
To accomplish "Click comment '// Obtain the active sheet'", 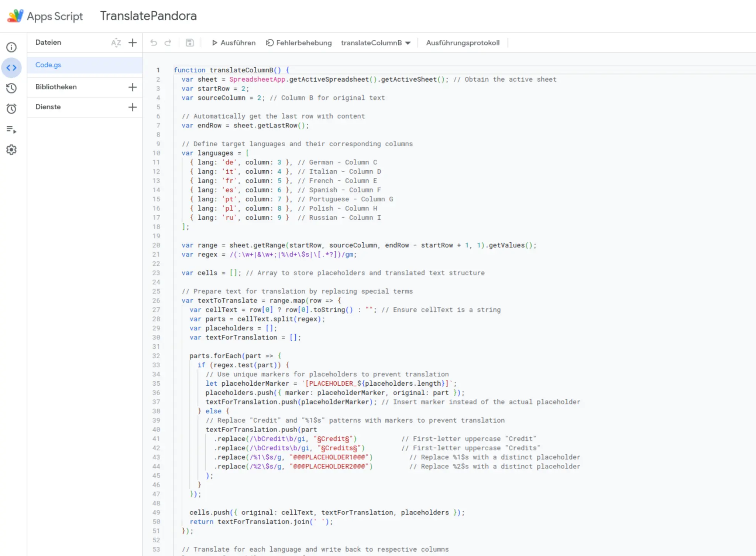I will [x=505, y=79].
